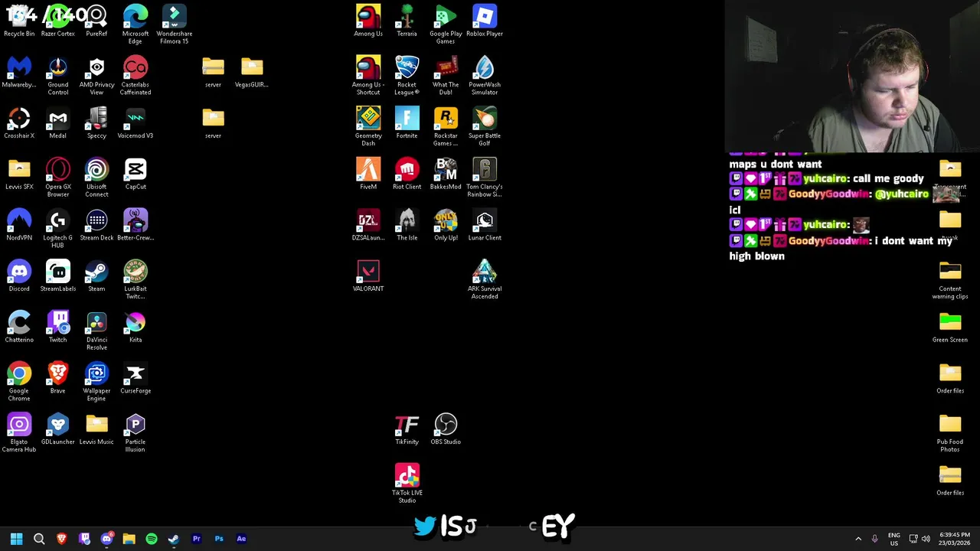This screenshot has height=551, width=980.
Task: Open CurseForge desktop icon
Action: pyautogui.click(x=136, y=379)
